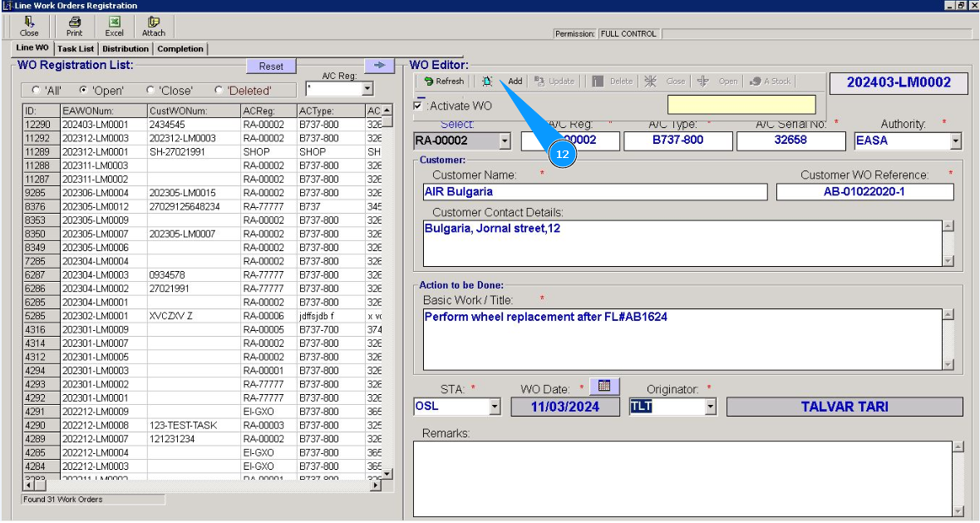The height and width of the screenshot is (523, 980).
Task: Expand the Authority EASA dropdown
Action: tap(955, 141)
